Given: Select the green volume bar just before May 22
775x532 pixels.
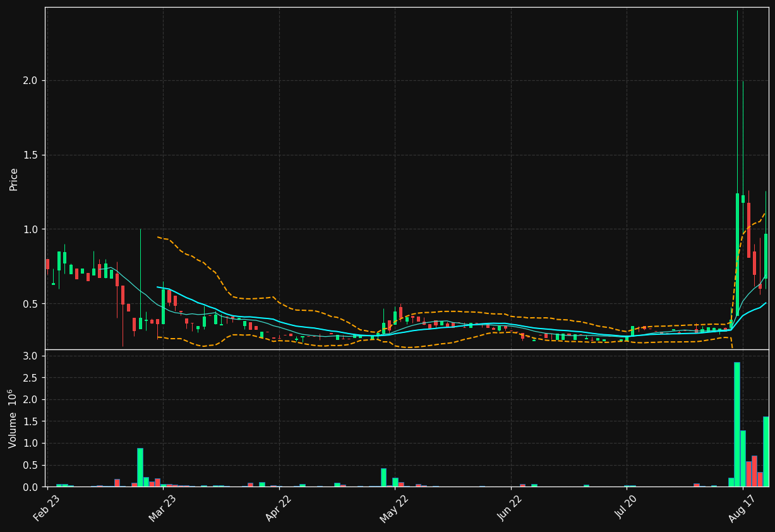Looking at the screenshot, I should coord(383,478).
